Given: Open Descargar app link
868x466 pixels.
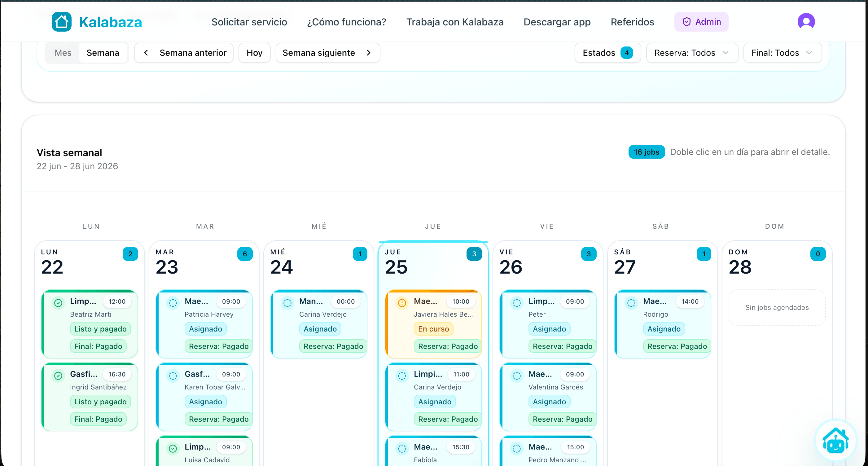Looking at the screenshot, I should [x=557, y=22].
